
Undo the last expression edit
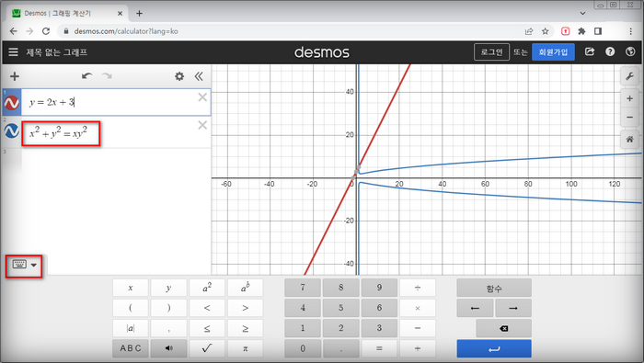[86, 76]
